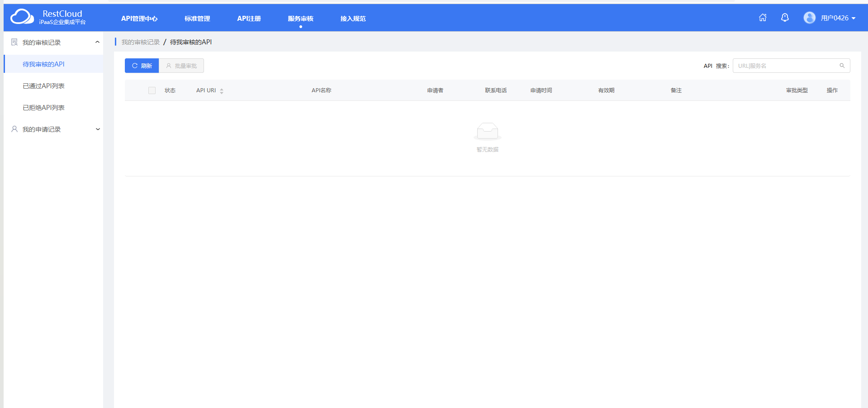Go to the home icon
Screen dimensions: 868x408
763,18
